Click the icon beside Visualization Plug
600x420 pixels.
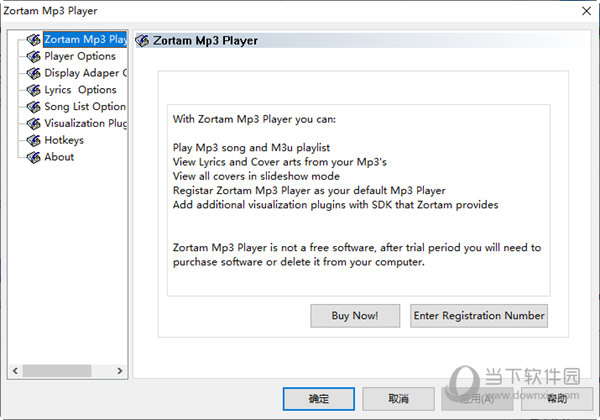coord(34,124)
